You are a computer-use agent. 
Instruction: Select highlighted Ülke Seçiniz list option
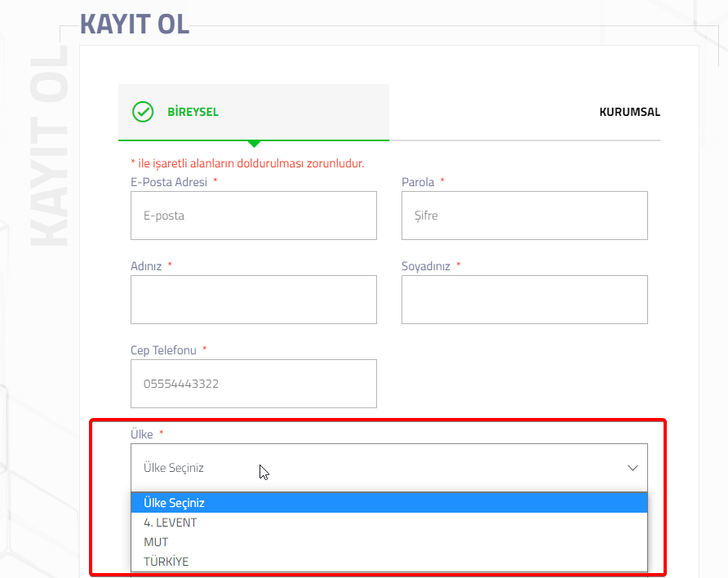point(389,503)
